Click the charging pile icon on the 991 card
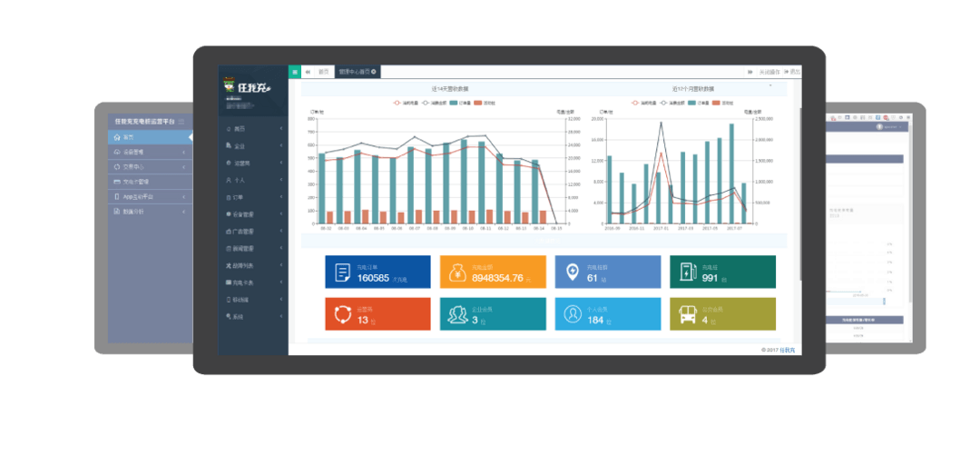The height and width of the screenshot is (466, 980). [x=687, y=273]
